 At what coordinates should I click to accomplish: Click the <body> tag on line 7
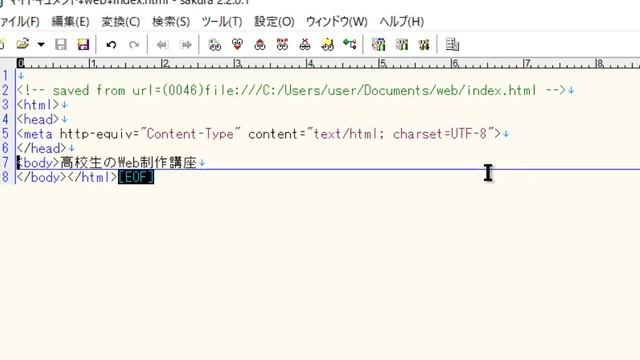[x=38, y=162]
